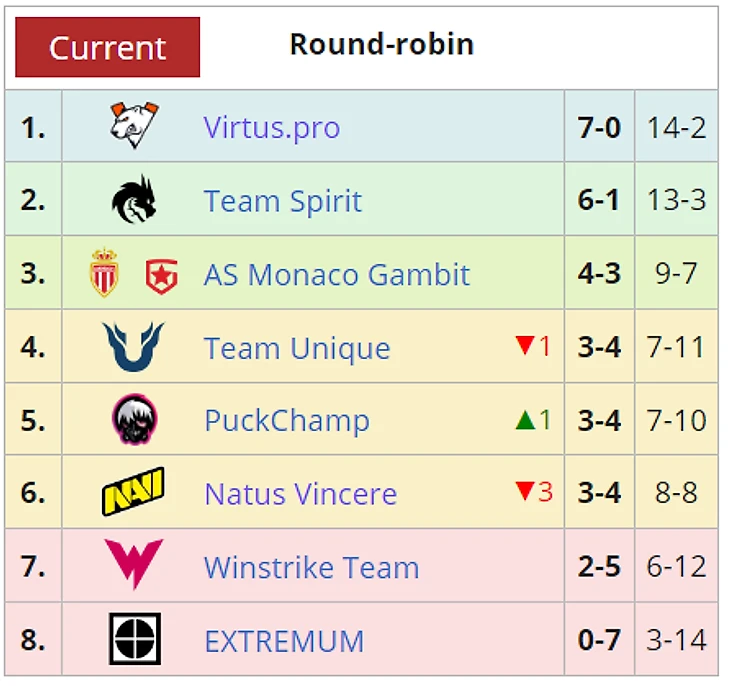This screenshot has height=686, width=730.
Task: Open the Natus Vincere team link
Action: tap(301, 494)
